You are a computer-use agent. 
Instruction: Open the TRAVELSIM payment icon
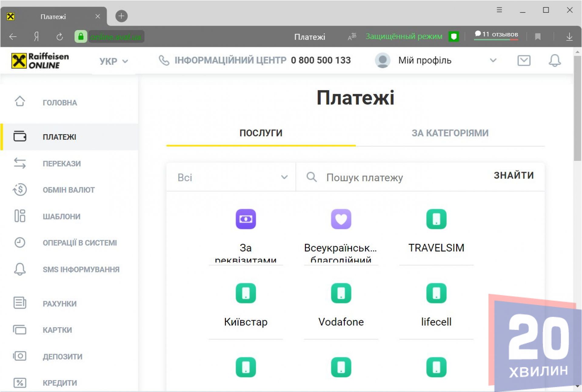[436, 219]
